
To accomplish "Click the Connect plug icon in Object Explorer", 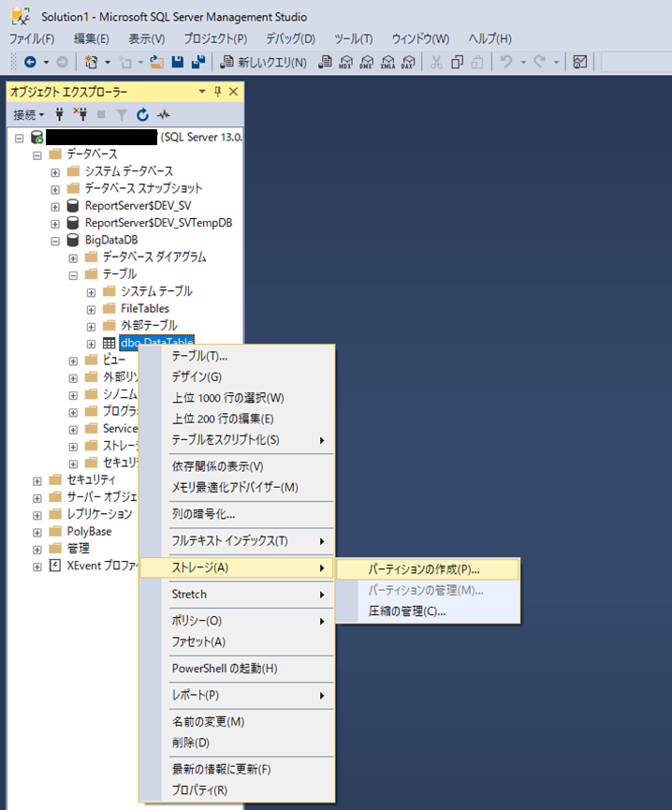I will click(59, 114).
